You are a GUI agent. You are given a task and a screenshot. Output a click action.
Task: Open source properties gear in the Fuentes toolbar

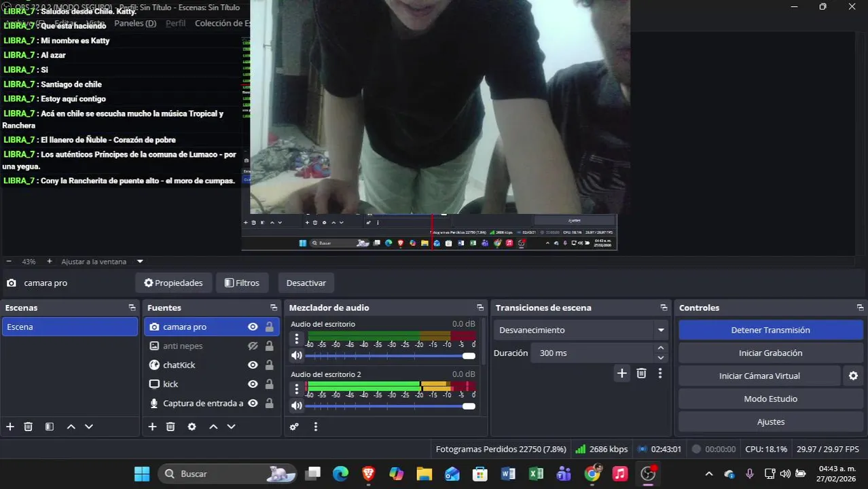click(x=192, y=427)
